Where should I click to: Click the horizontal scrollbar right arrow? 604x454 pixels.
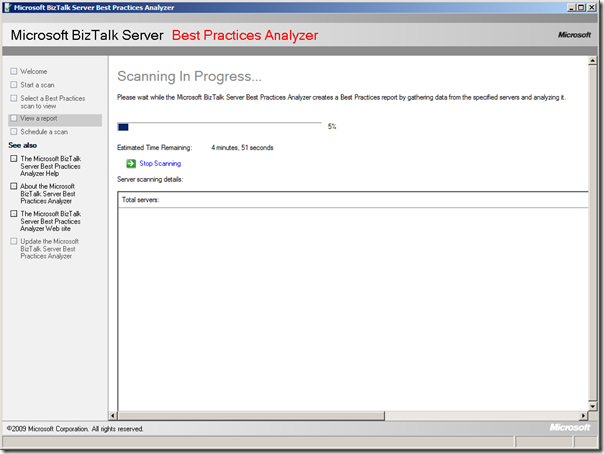pyautogui.click(x=584, y=415)
